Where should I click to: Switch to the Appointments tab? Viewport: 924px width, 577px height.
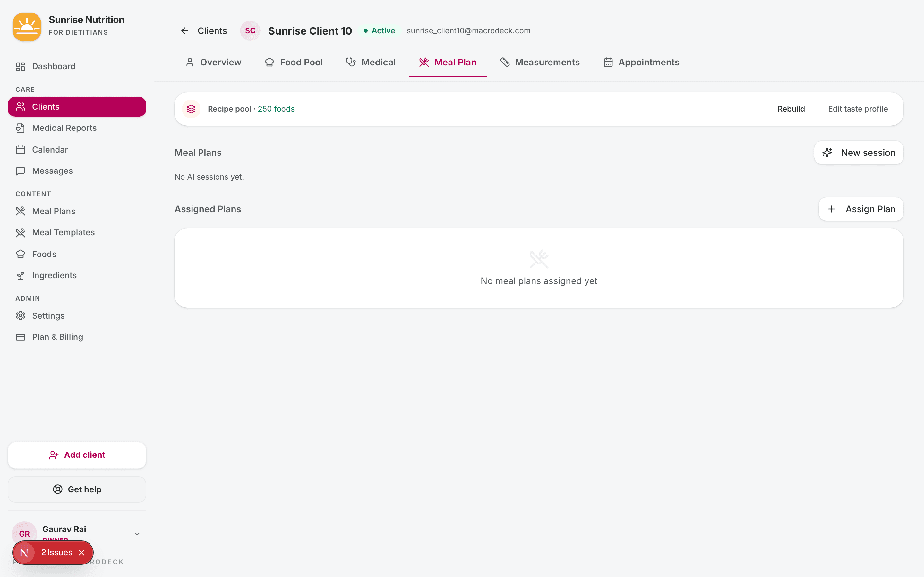coord(649,62)
